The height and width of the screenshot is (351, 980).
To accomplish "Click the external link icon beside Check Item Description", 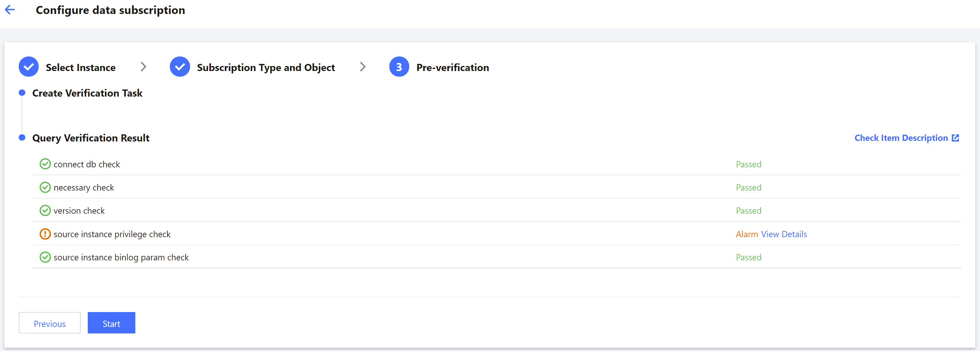I will click(x=955, y=138).
